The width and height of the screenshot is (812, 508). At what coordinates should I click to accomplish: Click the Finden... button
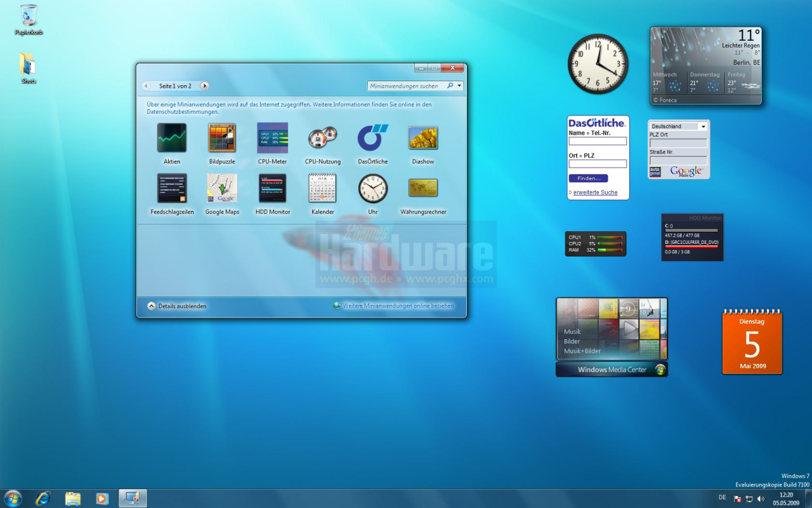click(x=589, y=178)
